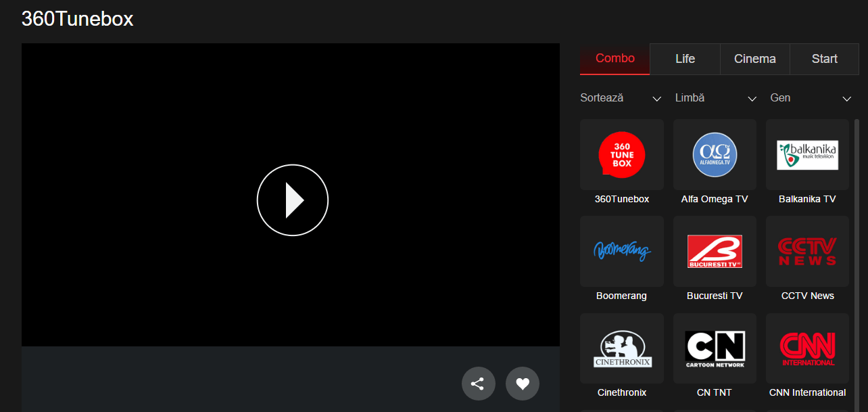
Task: Add channel to favorites with heart icon
Action: click(x=523, y=384)
